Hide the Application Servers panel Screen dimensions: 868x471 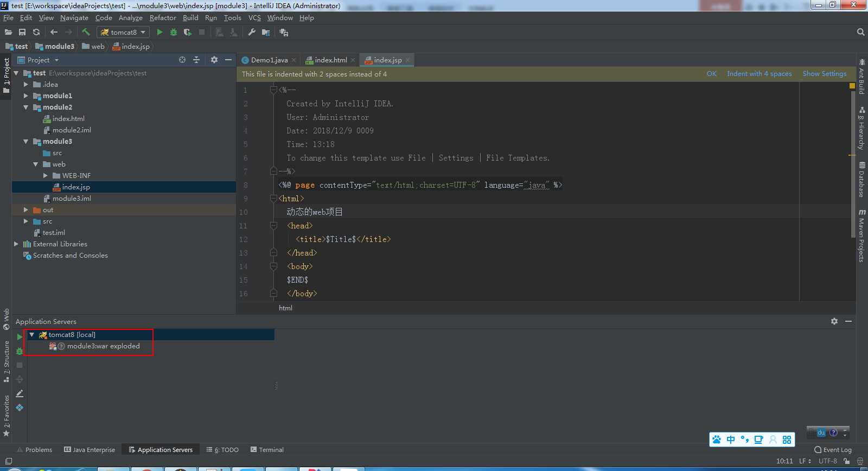pyautogui.click(x=848, y=321)
